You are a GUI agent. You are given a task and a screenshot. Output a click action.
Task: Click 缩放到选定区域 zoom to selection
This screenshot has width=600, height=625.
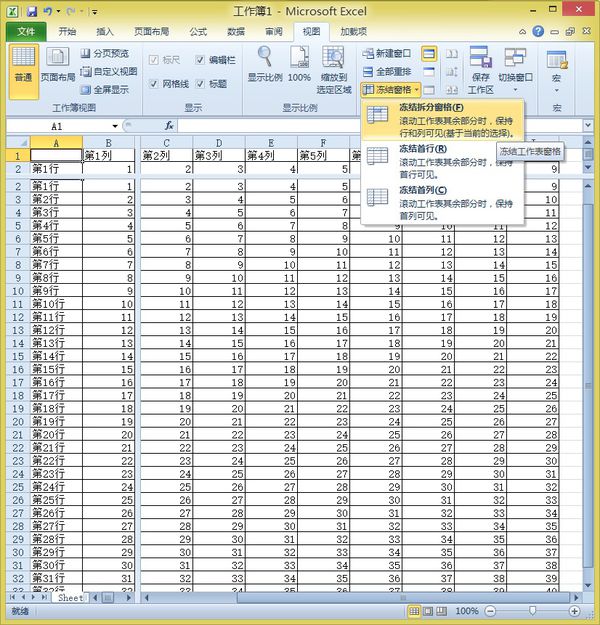(334, 70)
